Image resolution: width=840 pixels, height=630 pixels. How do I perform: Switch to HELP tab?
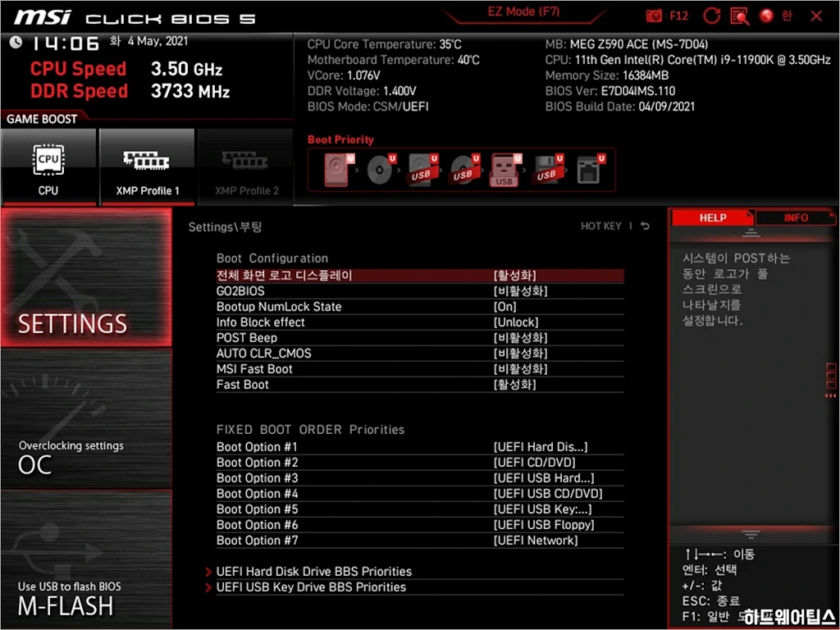[x=713, y=217]
